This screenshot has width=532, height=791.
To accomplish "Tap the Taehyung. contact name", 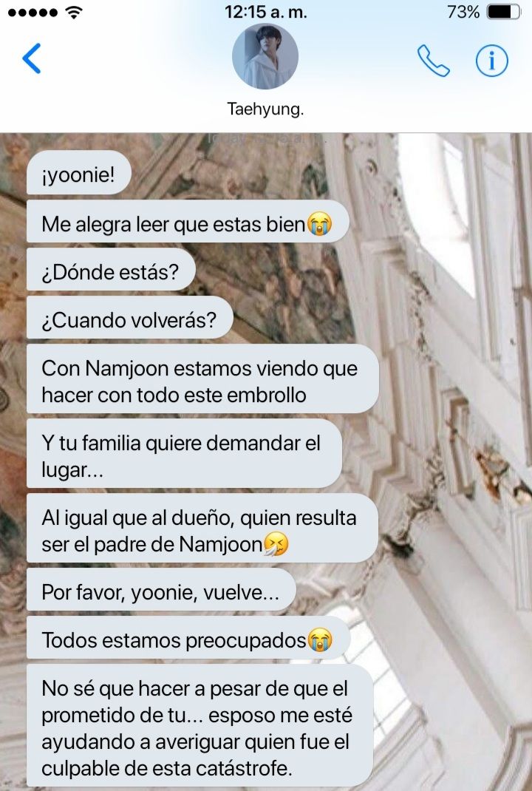I will pyautogui.click(x=265, y=109).
